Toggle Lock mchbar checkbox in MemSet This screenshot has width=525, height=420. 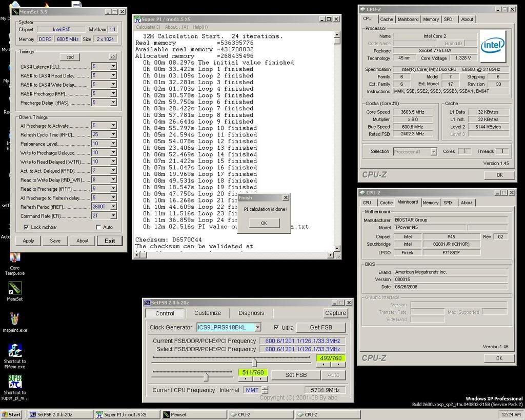click(26, 227)
